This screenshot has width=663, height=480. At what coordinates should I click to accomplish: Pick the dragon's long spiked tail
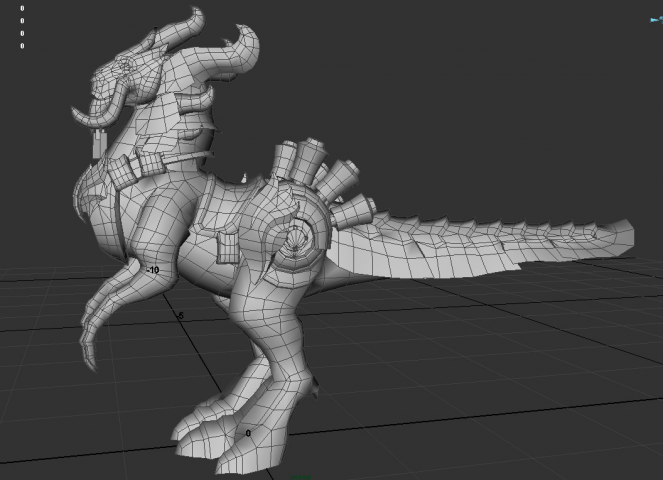(478, 247)
